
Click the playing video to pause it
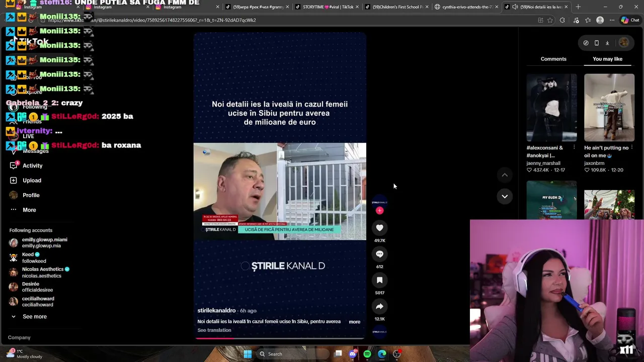(x=280, y=186)
